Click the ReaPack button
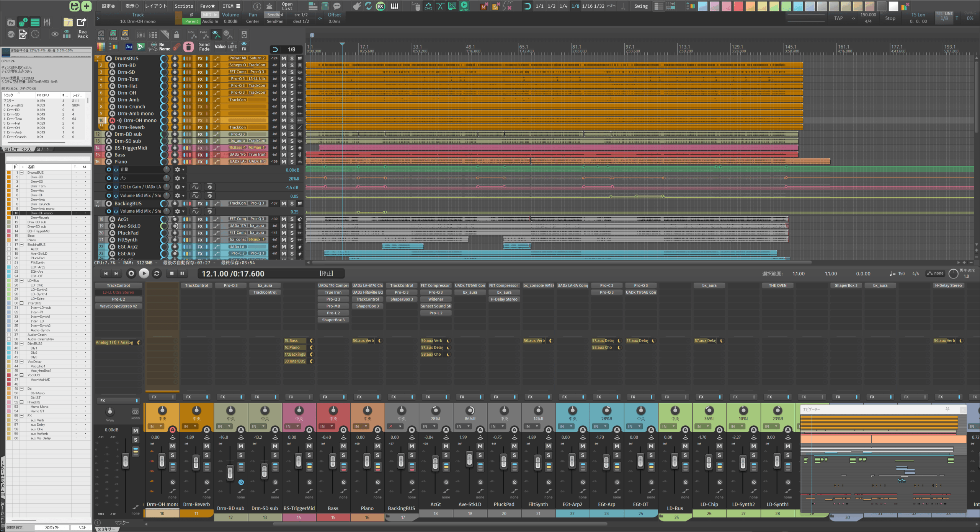Image resolution: width=980 pixels, height=532 pixels. tap(82, 34)
